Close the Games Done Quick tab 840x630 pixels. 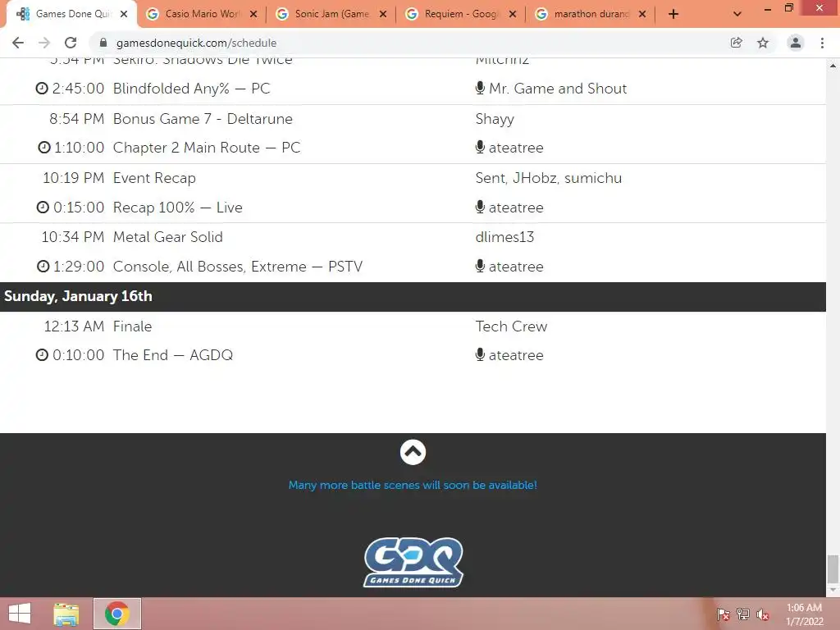point(124,15)
